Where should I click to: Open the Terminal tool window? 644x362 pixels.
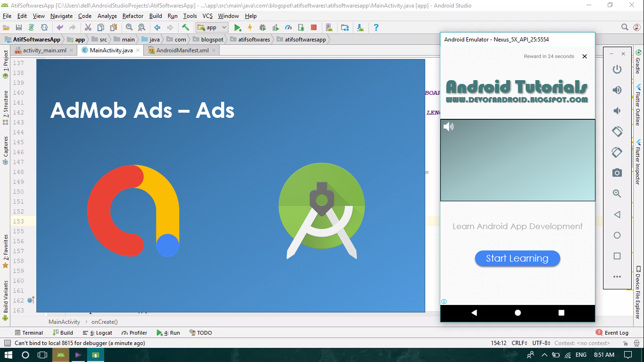(x=29, y=333)
